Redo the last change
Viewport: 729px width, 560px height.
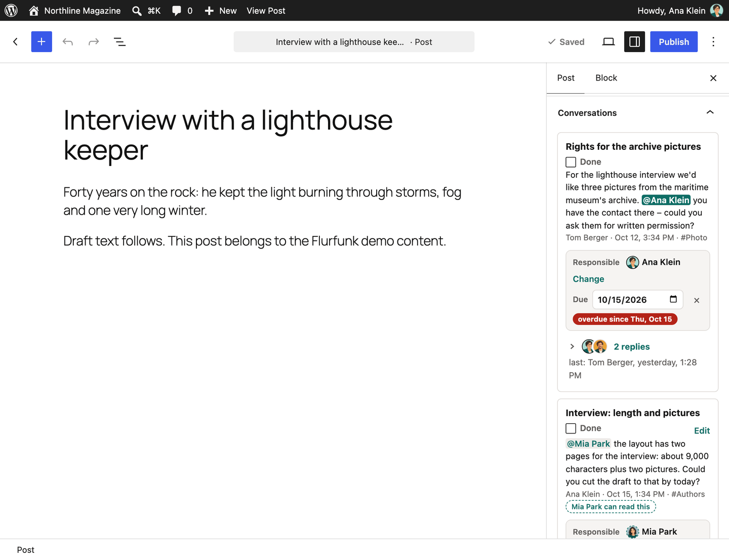[94, 42]
